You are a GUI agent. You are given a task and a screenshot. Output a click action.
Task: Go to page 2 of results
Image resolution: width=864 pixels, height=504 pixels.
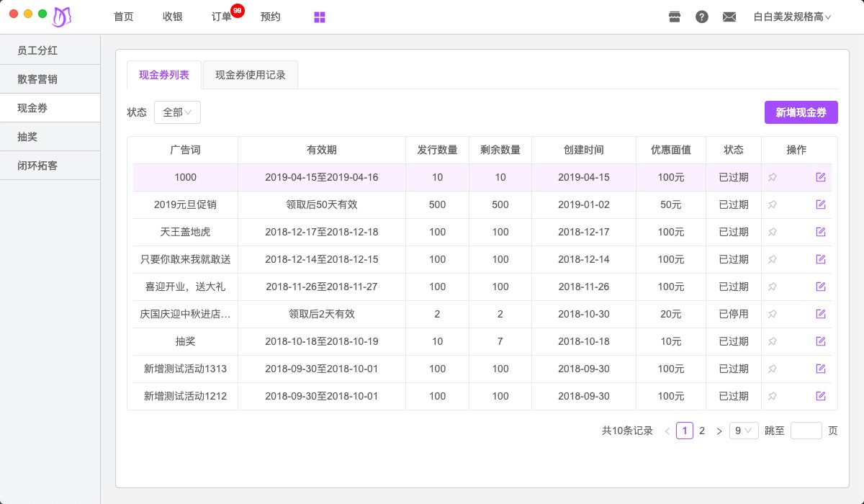tap(702, 431)
